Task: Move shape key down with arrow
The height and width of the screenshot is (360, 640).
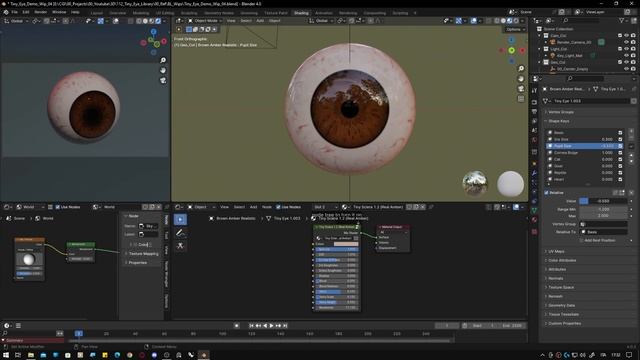Action: click(631, 162)
